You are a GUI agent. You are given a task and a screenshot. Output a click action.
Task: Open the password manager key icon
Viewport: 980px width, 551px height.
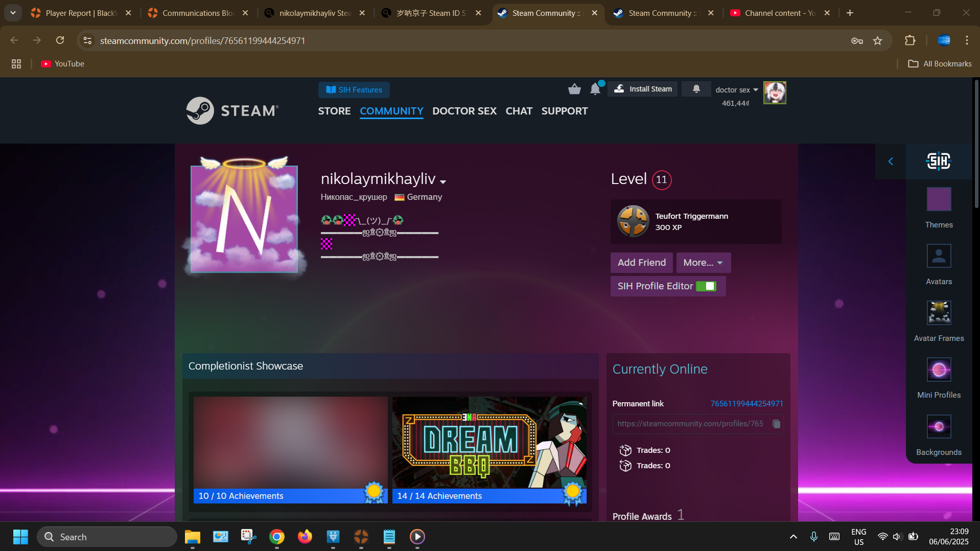[857, 40]
